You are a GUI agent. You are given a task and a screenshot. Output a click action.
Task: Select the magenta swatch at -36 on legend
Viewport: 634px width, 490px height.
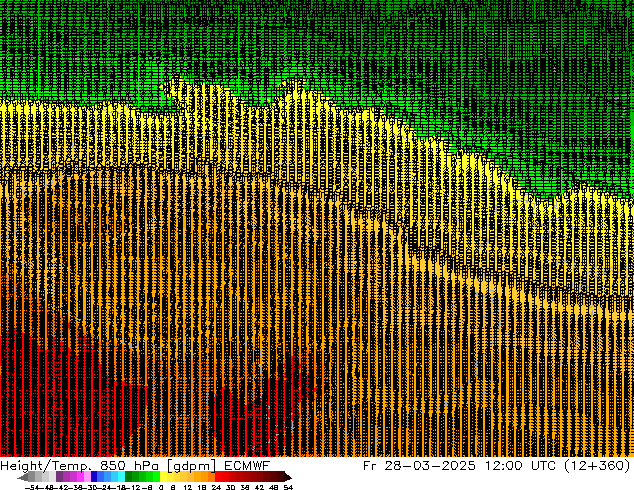click(80, 477)
